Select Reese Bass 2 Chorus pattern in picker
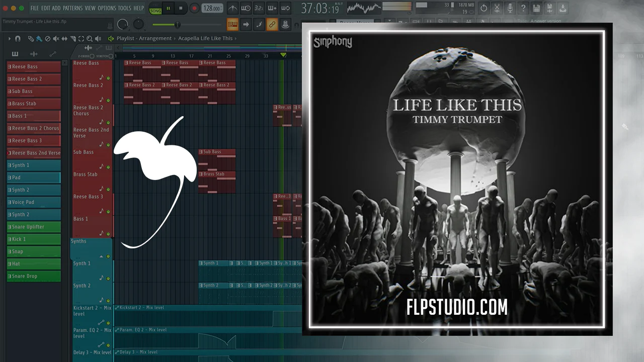The height and width of the screenshot is (362, 644). (34, 128)
